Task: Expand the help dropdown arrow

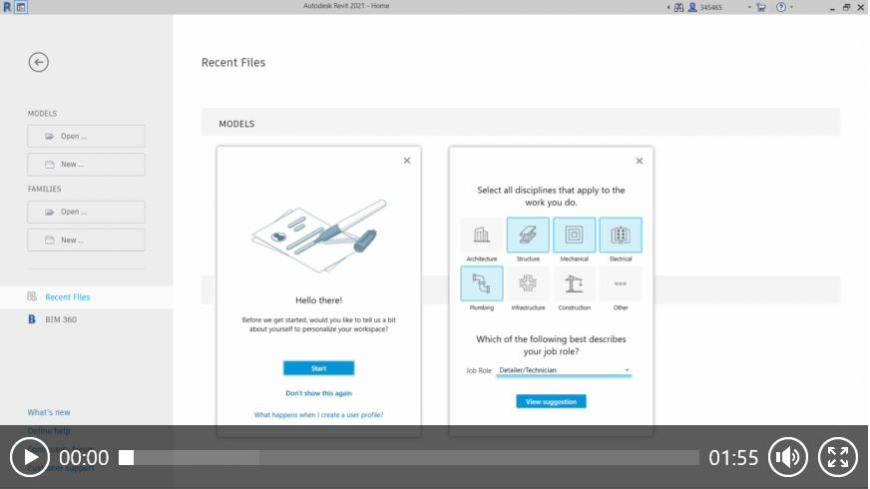Action: point(791,7)
